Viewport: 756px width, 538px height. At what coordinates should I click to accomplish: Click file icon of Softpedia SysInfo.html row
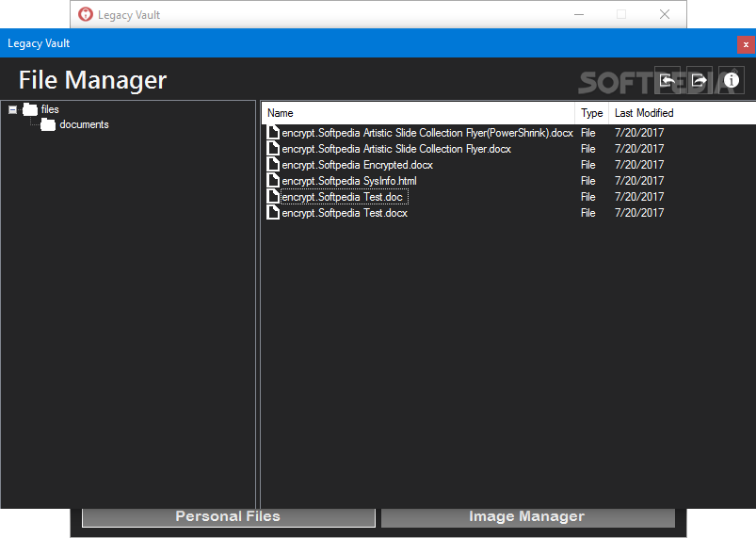(273, 181)
